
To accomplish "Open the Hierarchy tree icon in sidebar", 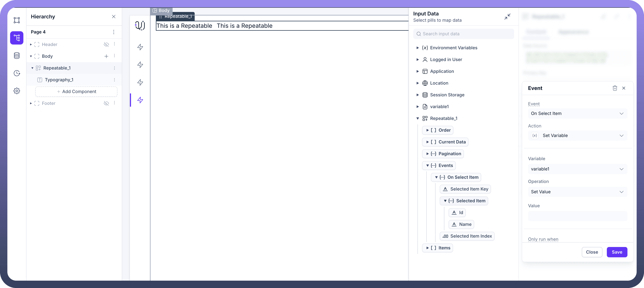I will coord(17,38).
